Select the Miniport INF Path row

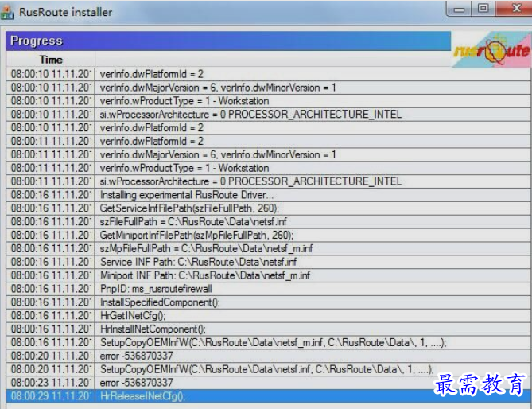(x=268, y=275)
